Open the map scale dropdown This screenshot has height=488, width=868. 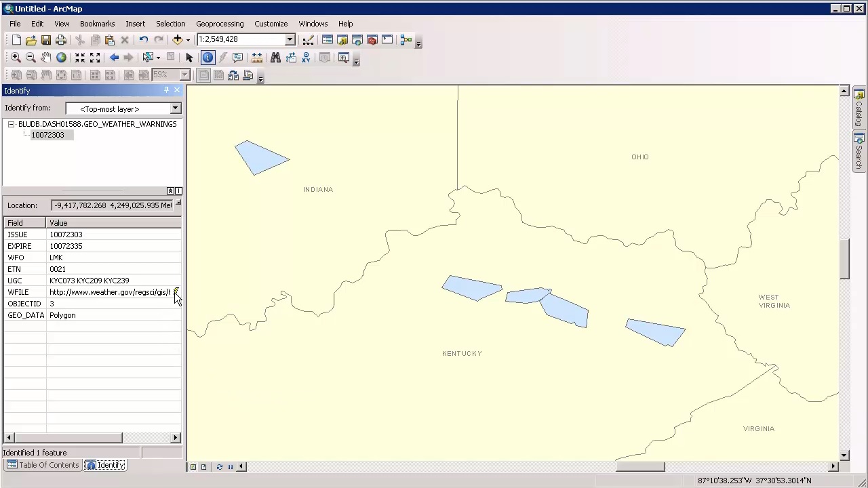click(290, 39)
